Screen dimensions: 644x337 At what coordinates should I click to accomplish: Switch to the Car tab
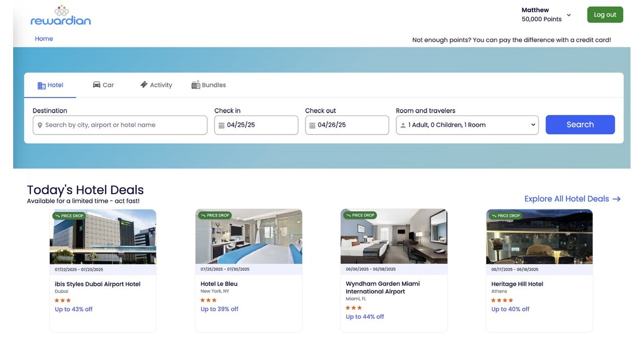tap(104, 85)
